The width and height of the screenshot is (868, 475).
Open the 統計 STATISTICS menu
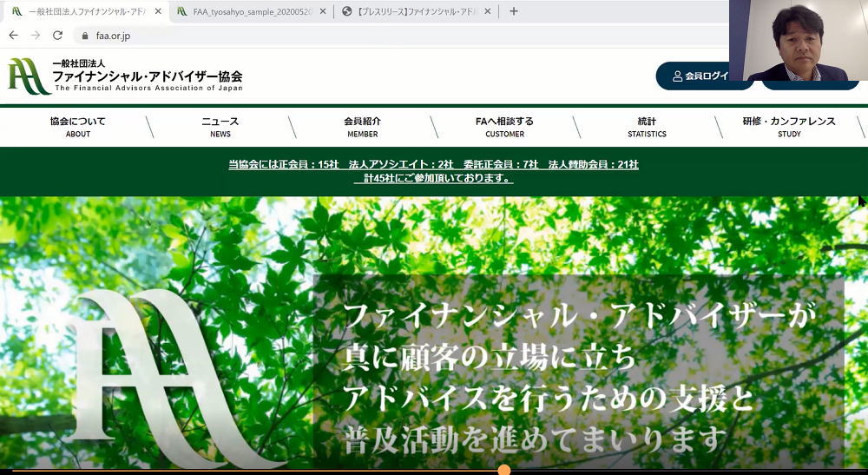647,127
